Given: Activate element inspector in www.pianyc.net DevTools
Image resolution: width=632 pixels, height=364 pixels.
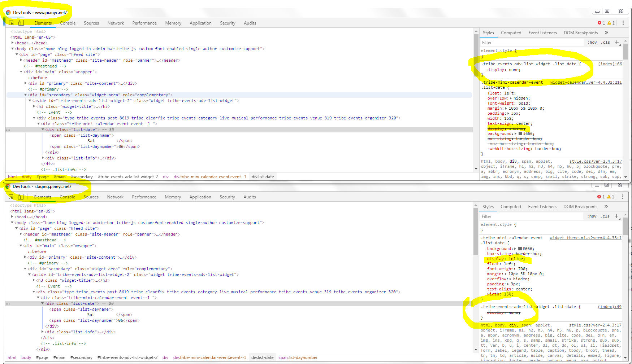Looking at the screenshot, I should pos(12,23).
